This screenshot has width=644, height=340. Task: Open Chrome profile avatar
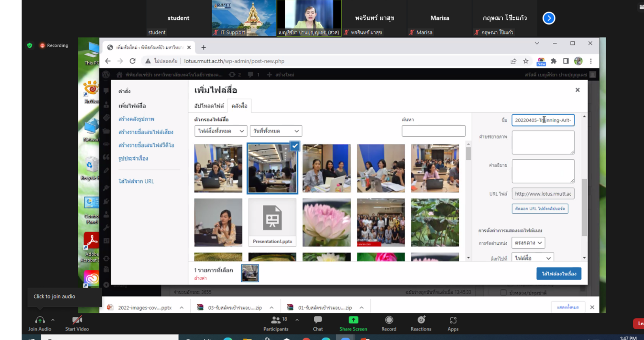coord(578,61)
